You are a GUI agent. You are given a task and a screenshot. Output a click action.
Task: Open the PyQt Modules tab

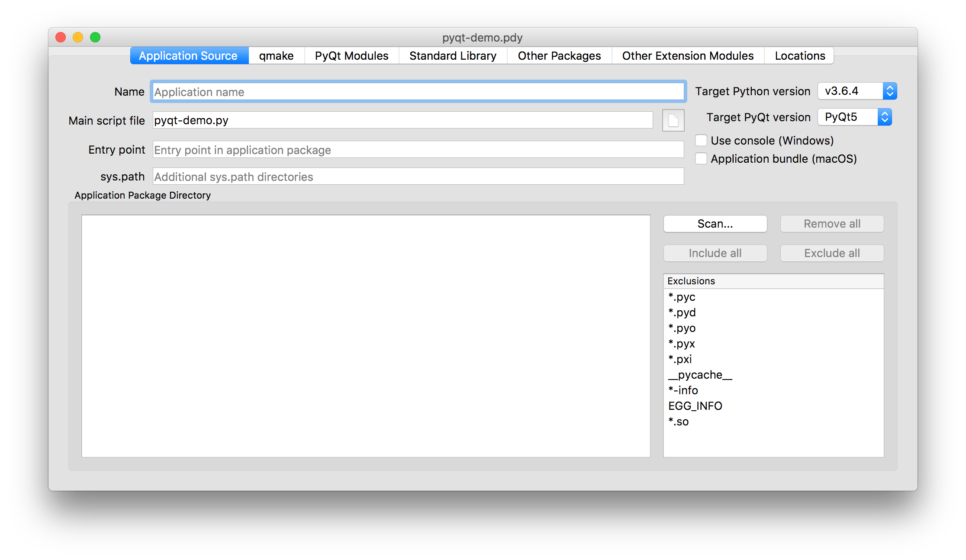click(x=351, y=56)
